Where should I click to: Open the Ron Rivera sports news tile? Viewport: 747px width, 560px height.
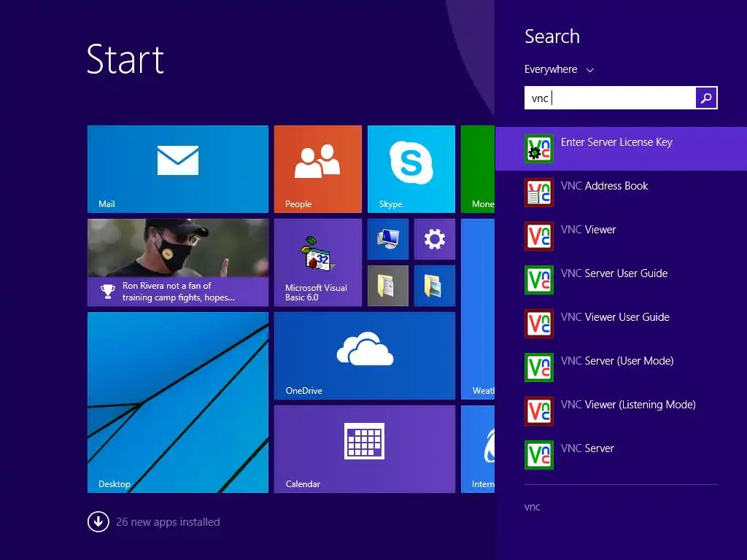click(x=178, y=262)
